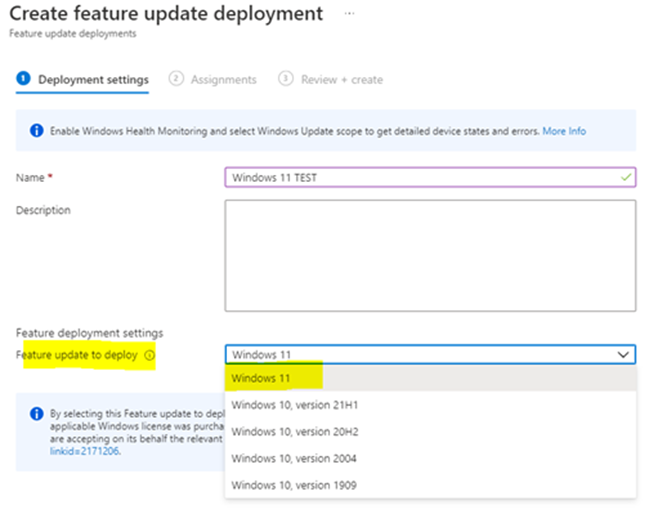Select Windows 10, version 21H1 option

431,405
